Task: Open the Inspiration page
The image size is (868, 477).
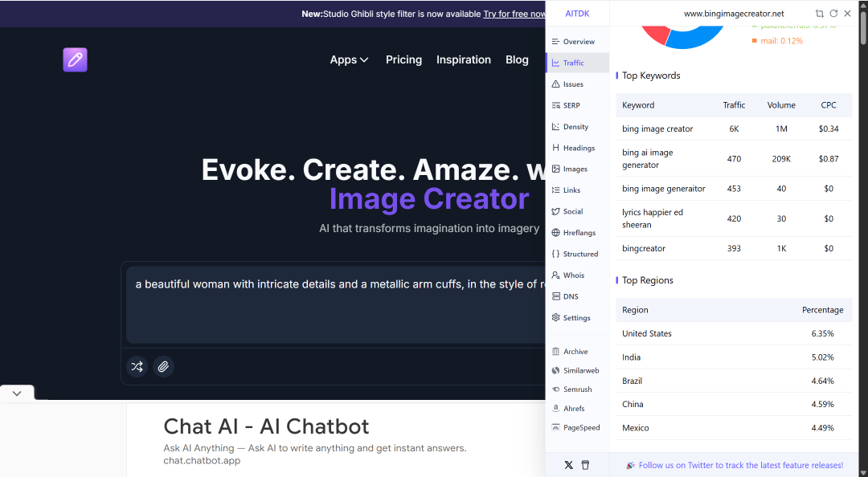Action: click(464, 59)
